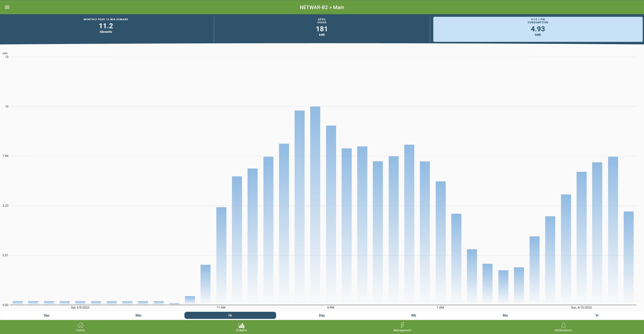
Task: Click the April Usage 181 kWh panel
Action: [x=322, y=29]
